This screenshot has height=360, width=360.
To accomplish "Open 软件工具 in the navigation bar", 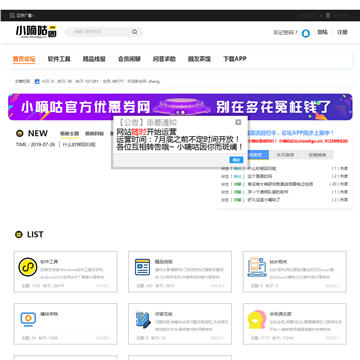I will [59, 59].
